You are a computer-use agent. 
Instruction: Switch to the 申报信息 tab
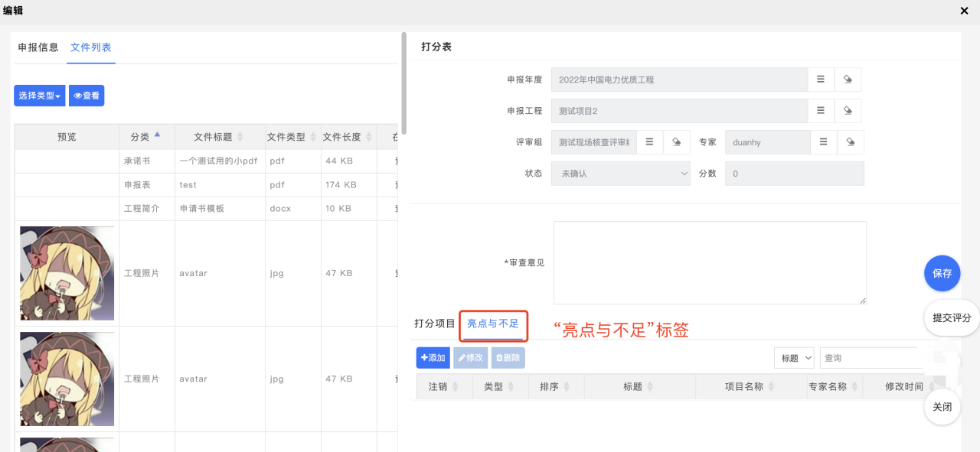coord(38,47)
